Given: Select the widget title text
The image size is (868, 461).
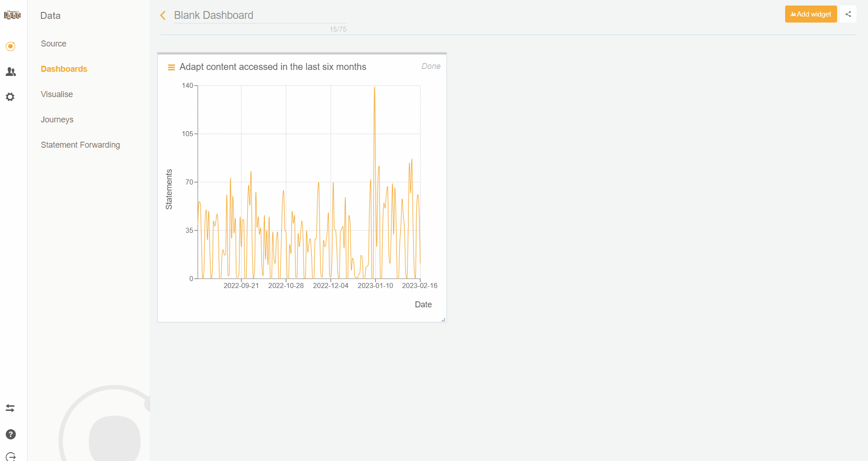Looking at the screenshot, I should click(x=273, y=67).
